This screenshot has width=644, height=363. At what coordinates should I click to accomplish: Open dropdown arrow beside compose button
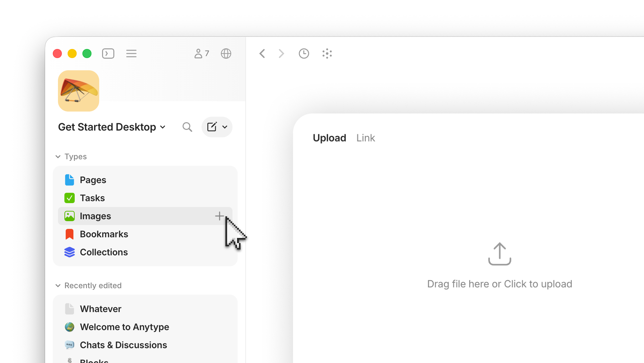pos(225,127)
